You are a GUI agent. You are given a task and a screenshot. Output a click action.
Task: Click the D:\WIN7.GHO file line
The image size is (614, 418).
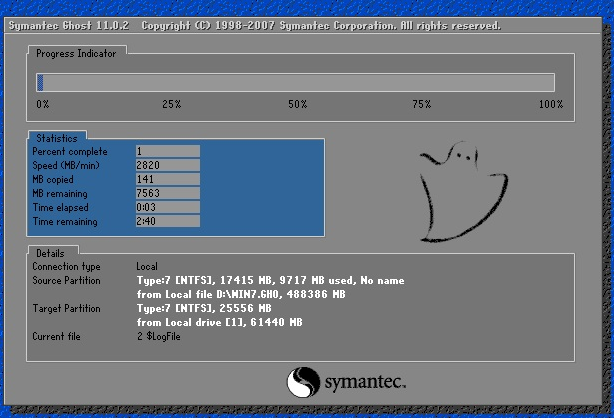coord(241,295)
